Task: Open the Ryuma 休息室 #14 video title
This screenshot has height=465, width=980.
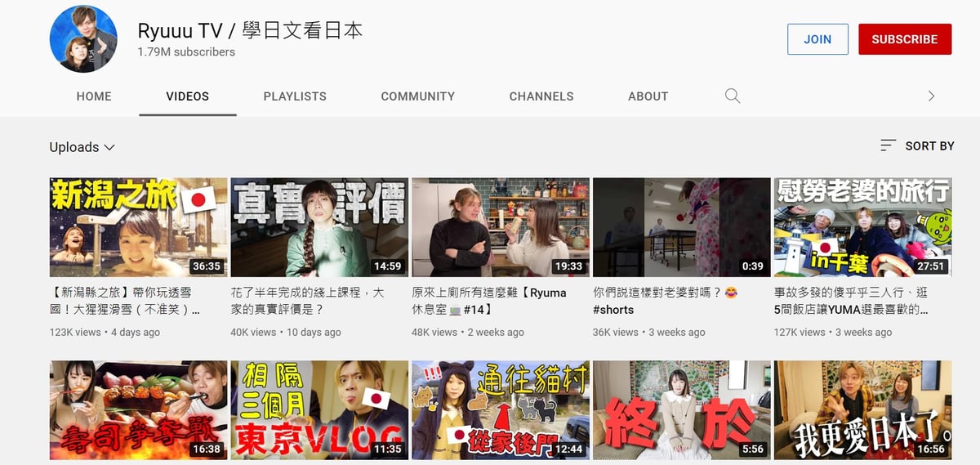Action: click(x=488, y=301)
